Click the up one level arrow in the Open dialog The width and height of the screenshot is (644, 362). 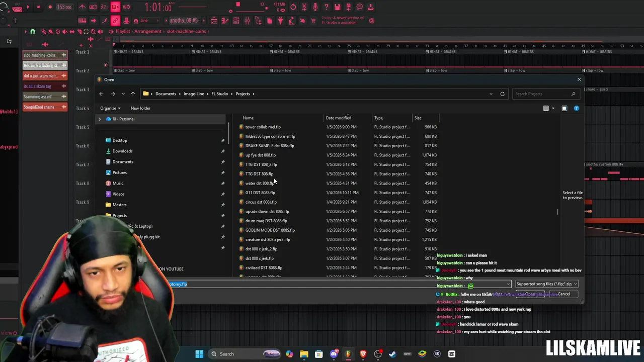[133, 94]
